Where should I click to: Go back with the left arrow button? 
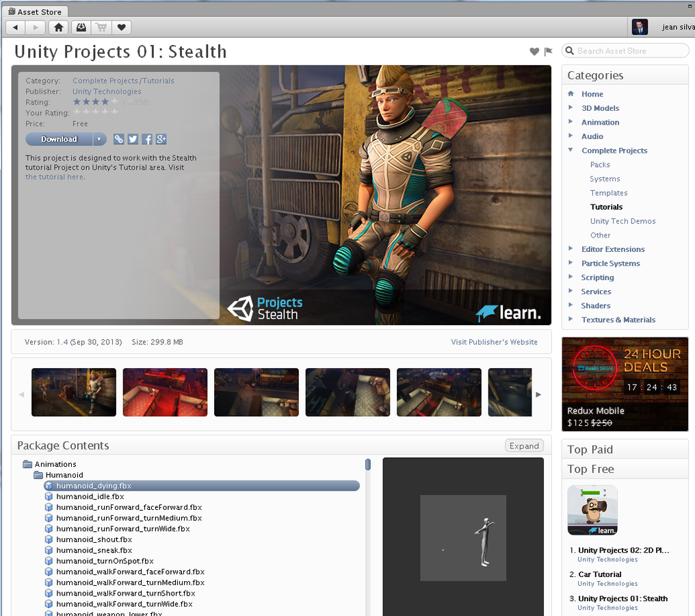coord(16,27)
